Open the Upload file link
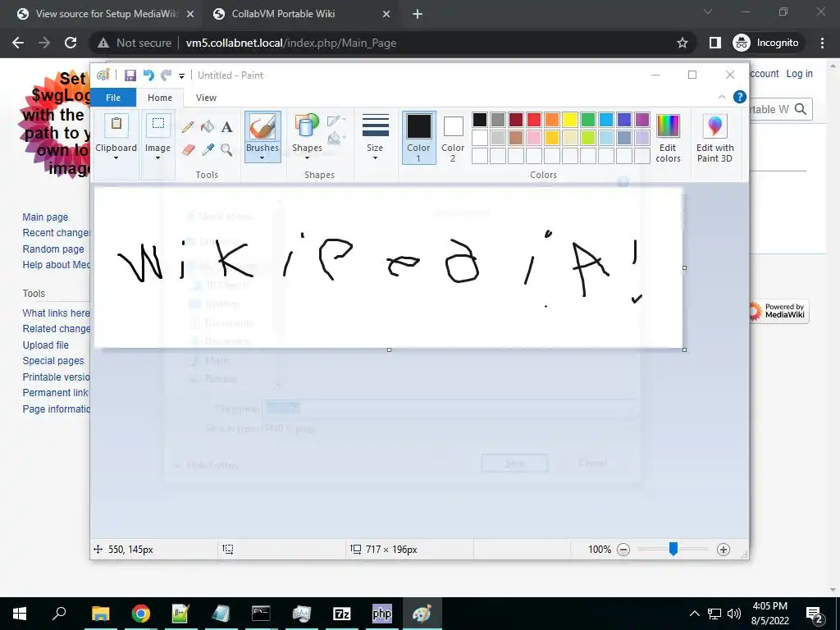The image size is (840, 630). pyautogui.click(x=46, y=345)
